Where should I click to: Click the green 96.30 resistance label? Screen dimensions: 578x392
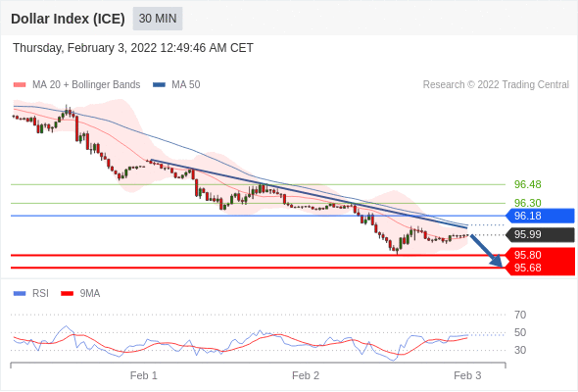click(x=527, y=203)
